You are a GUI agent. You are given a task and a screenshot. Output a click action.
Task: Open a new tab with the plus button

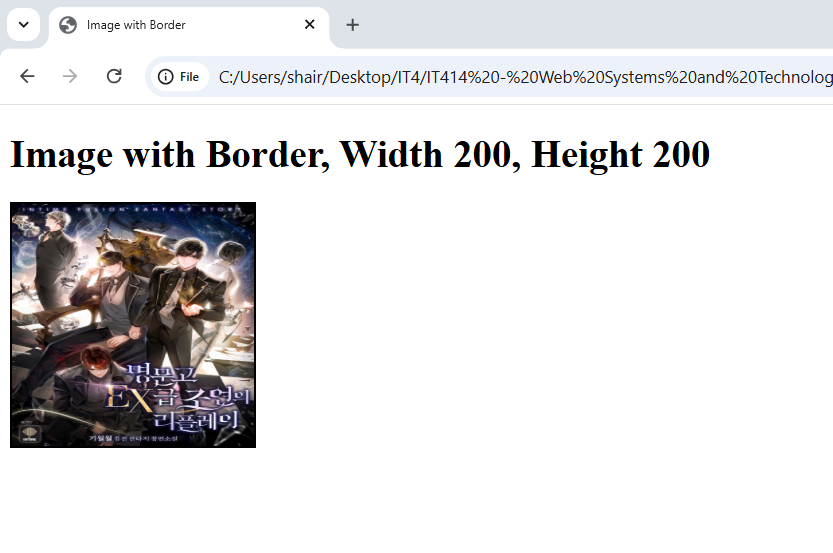coord(352,25)
